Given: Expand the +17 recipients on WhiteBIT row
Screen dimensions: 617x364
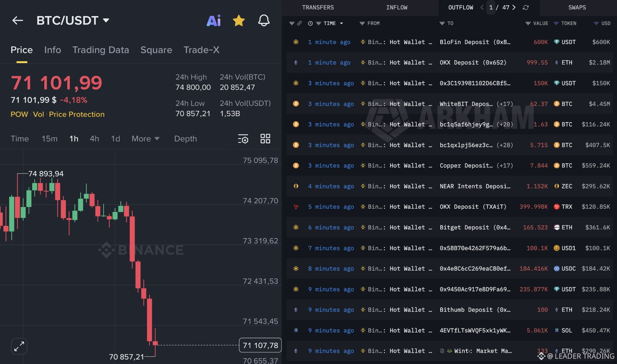Looking at the screenshot, I should [x=505, y=104].
